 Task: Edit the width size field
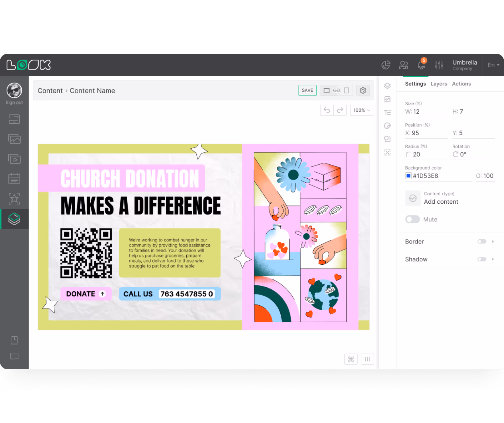(426, 112)
